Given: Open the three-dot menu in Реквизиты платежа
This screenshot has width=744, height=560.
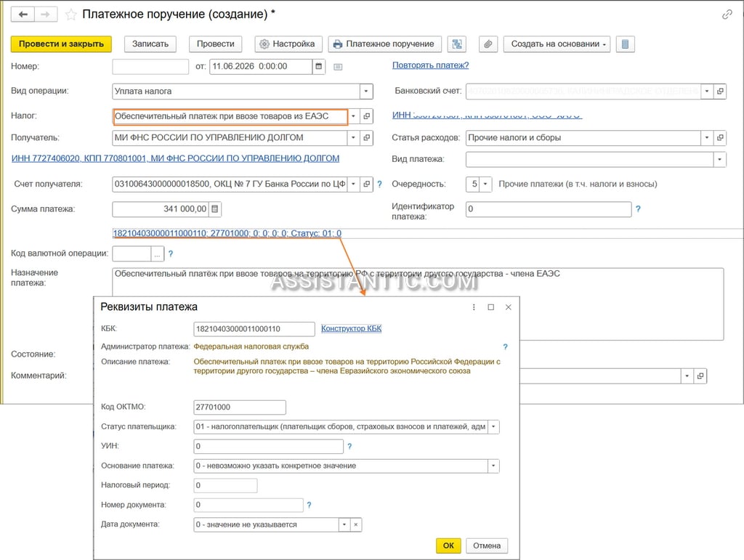Looking at the screenshot, I should coord(474,307).
